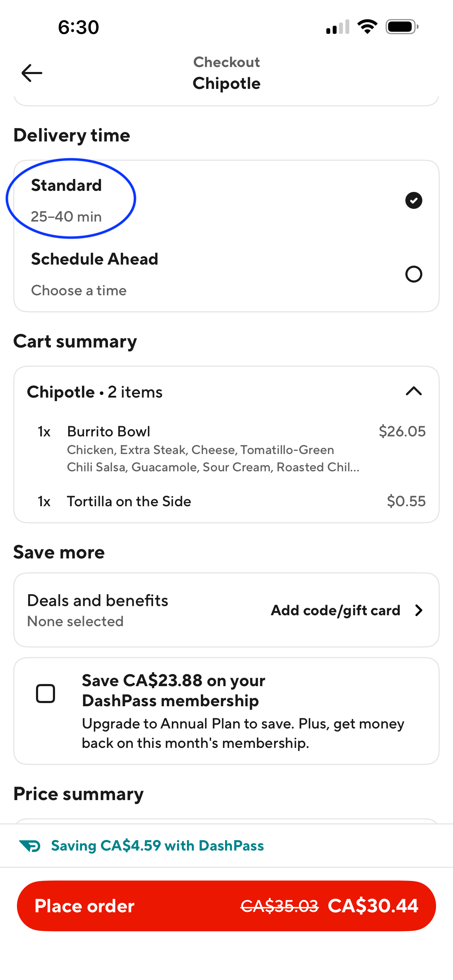Open the Tortilla on the Side item

[x=129, y=501]
